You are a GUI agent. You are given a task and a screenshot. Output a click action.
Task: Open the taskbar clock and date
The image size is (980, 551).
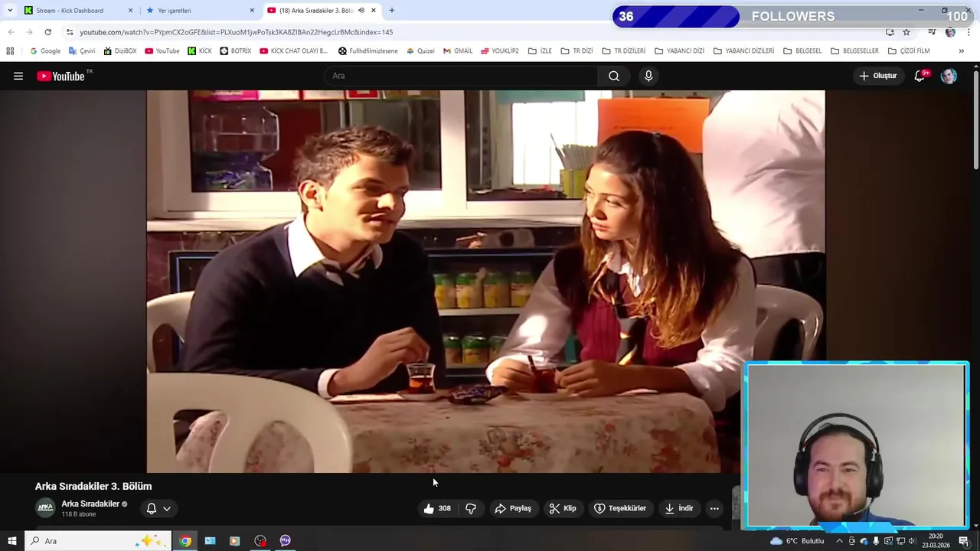936,541
